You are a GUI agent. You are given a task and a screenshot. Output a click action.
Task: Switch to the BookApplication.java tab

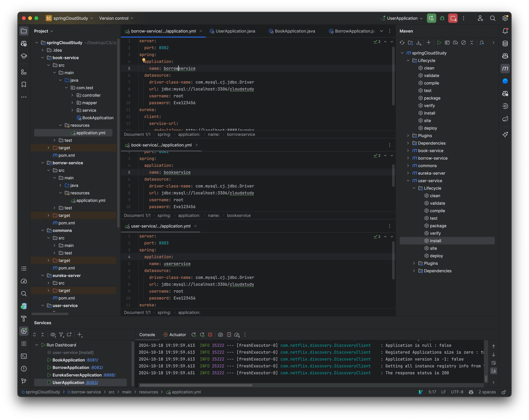point(294,31)
